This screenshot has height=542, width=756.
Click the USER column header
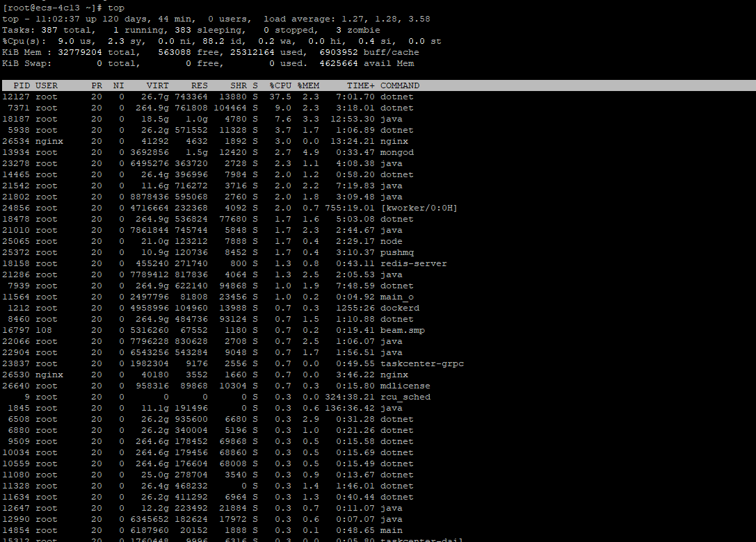[47, 85]
